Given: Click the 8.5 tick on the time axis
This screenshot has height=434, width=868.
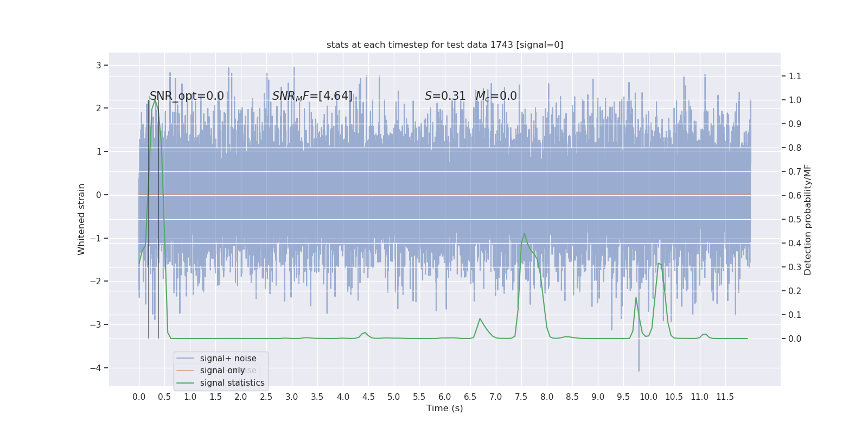Looking at the screenshot, I should (572, 397).
